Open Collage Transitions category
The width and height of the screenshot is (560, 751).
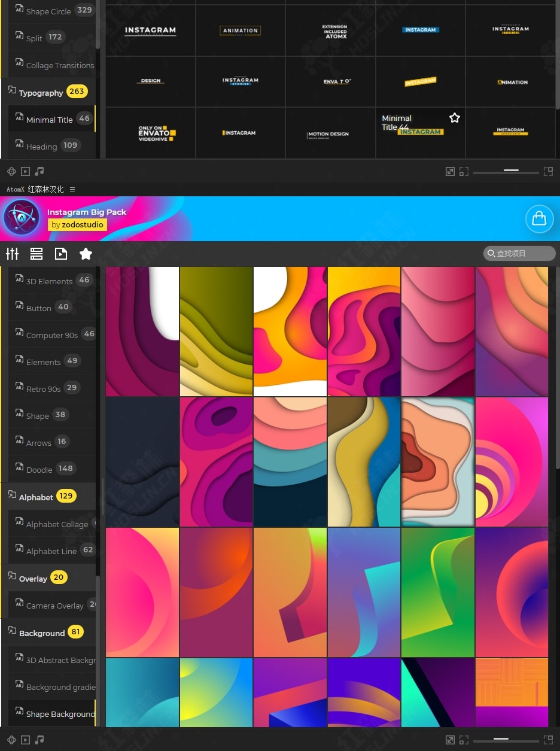52,65
